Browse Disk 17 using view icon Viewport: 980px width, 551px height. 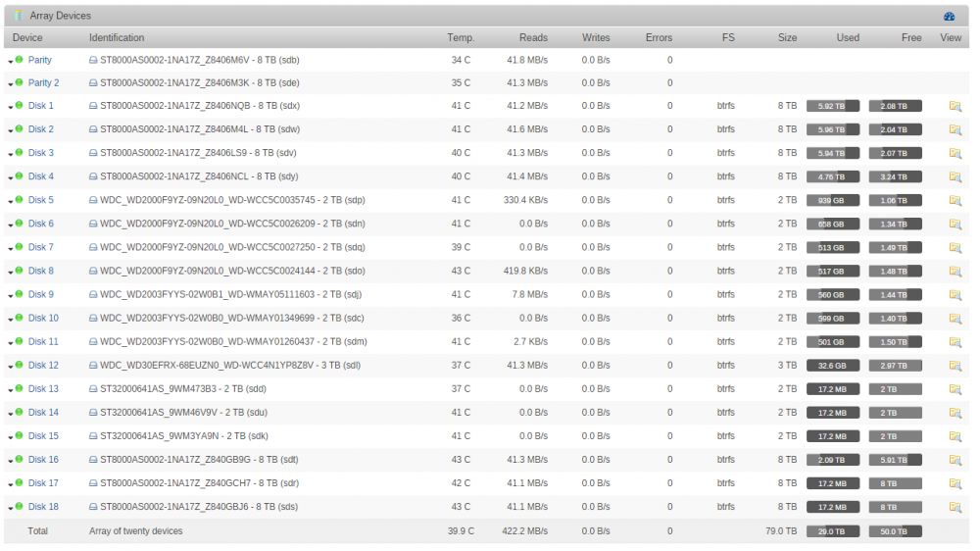tap(955, 483)
